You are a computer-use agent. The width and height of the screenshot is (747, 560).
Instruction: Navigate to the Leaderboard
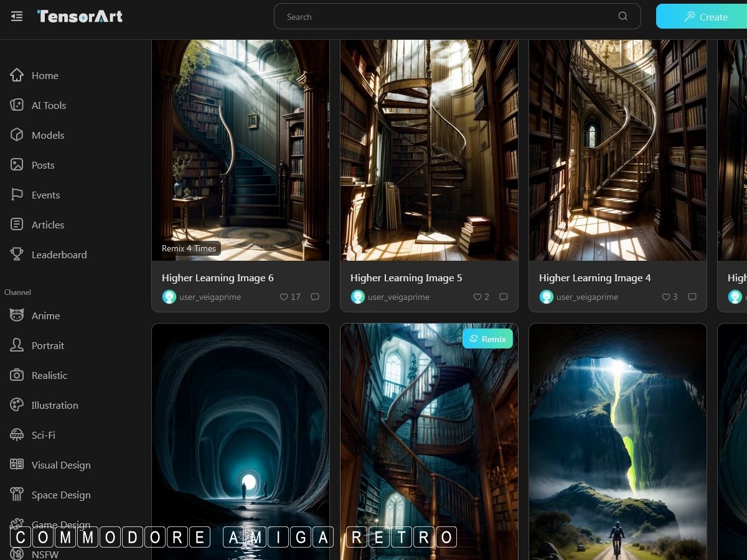[59, 255]
